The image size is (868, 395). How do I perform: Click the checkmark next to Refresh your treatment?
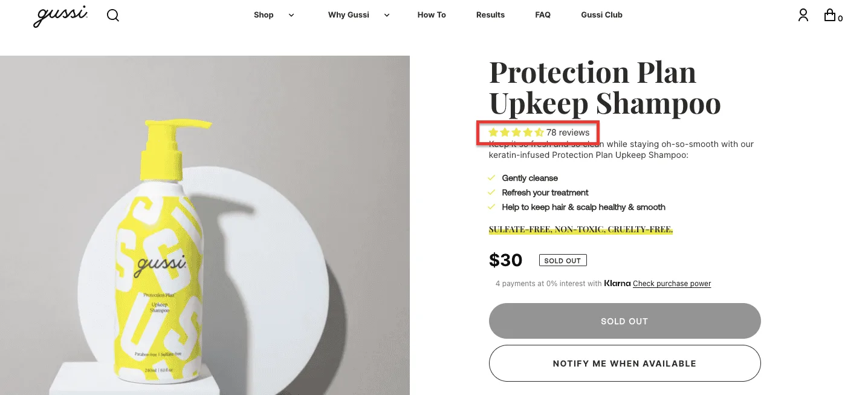492,192
